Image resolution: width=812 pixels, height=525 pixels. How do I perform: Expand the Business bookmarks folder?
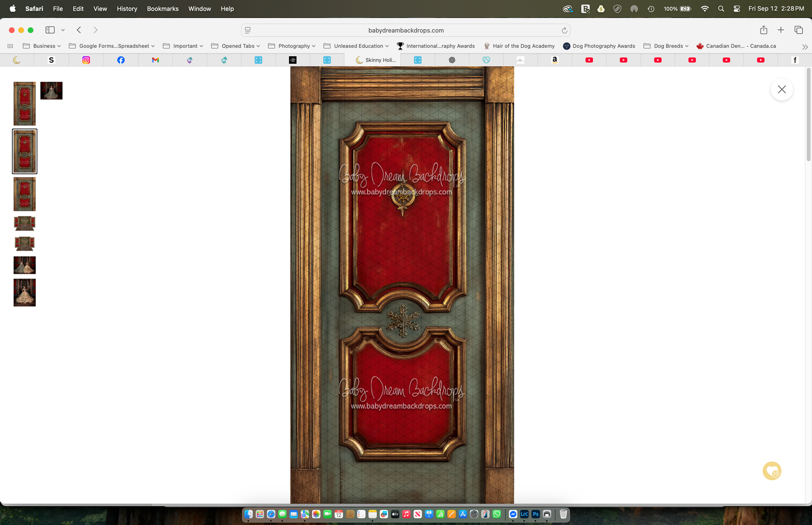42,46
